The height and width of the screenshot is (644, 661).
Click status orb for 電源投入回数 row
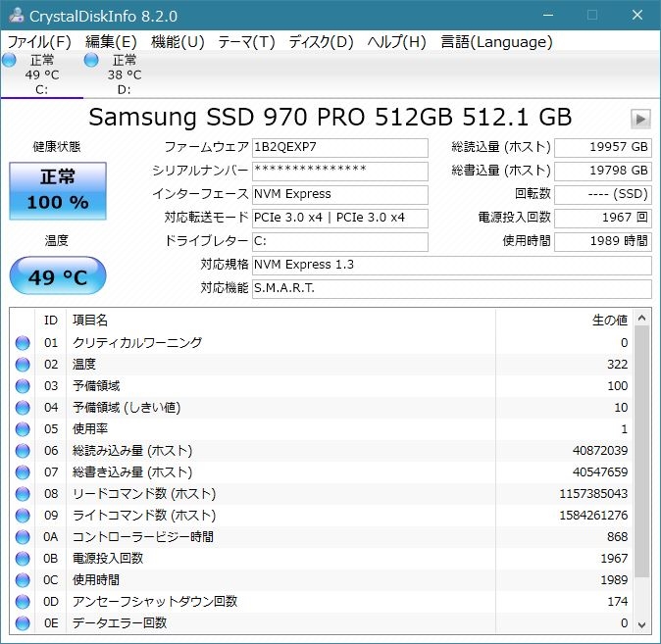[x=23, y=559]
